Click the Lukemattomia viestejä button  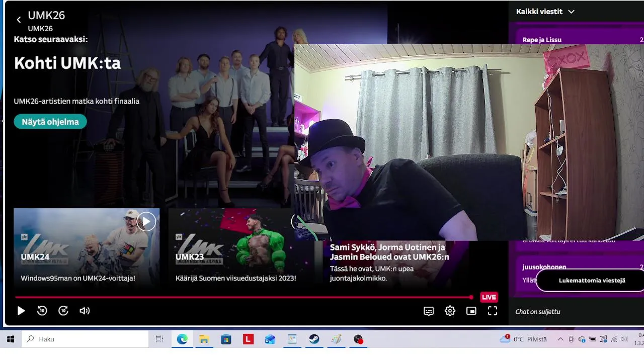tap(592, 281)
